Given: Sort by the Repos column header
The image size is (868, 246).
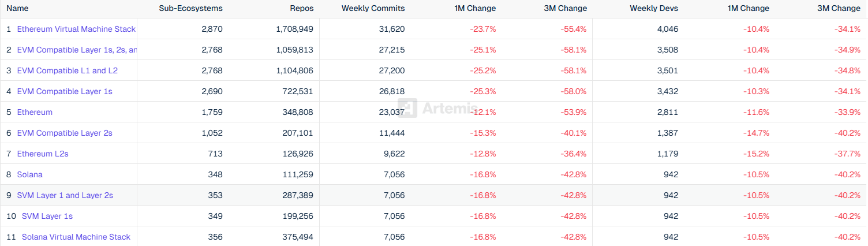Looking at the screenshot, I should point(301,9).
